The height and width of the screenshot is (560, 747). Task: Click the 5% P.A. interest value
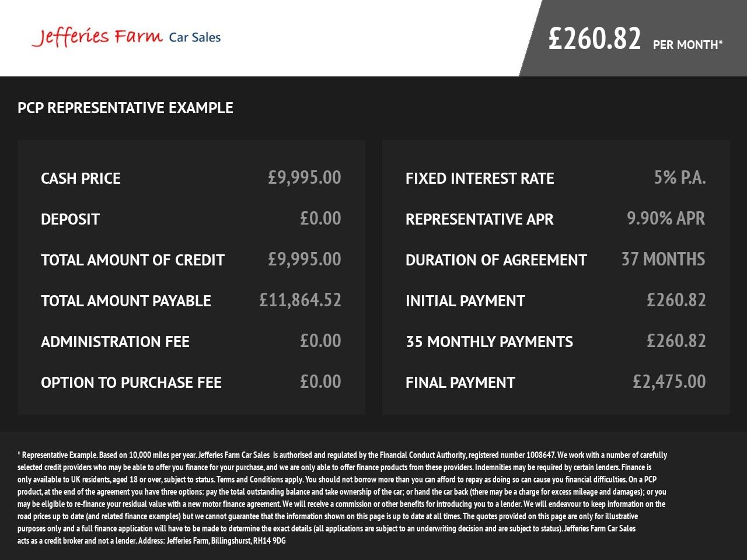click(680, 177)
